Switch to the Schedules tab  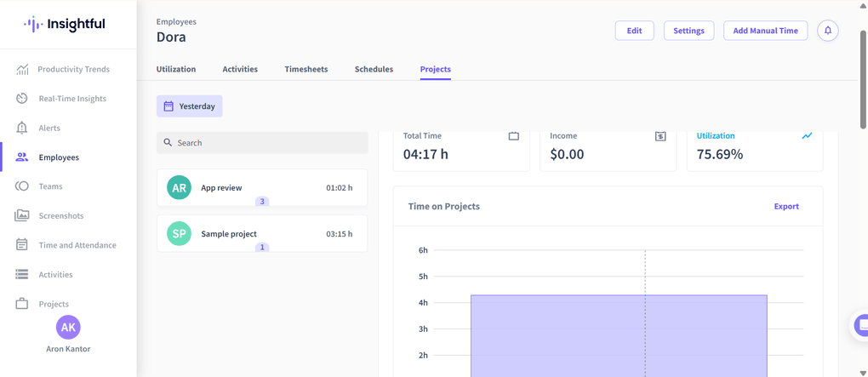(x=374, y=69)
